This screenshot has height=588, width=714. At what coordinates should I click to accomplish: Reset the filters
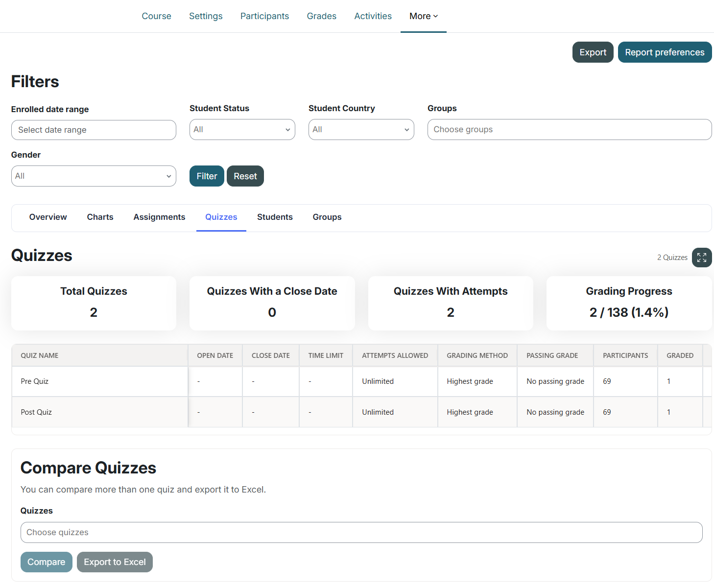pos(245,176)
